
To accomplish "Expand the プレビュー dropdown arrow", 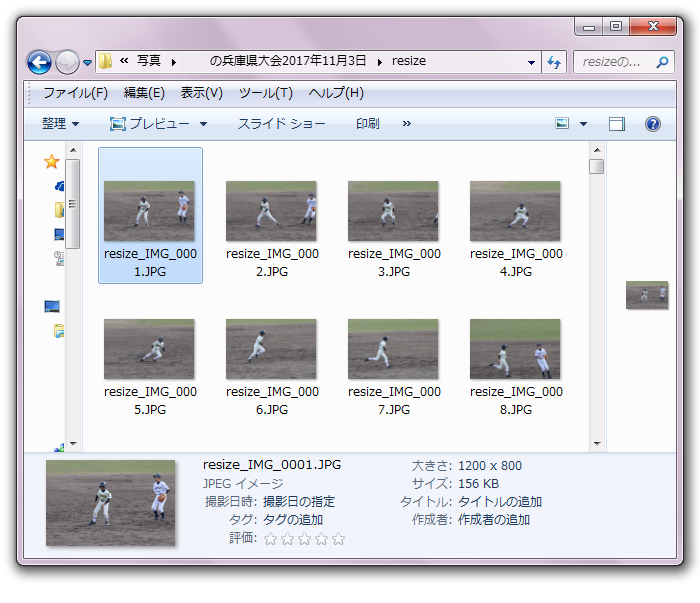I will click(x=204, y=124).
